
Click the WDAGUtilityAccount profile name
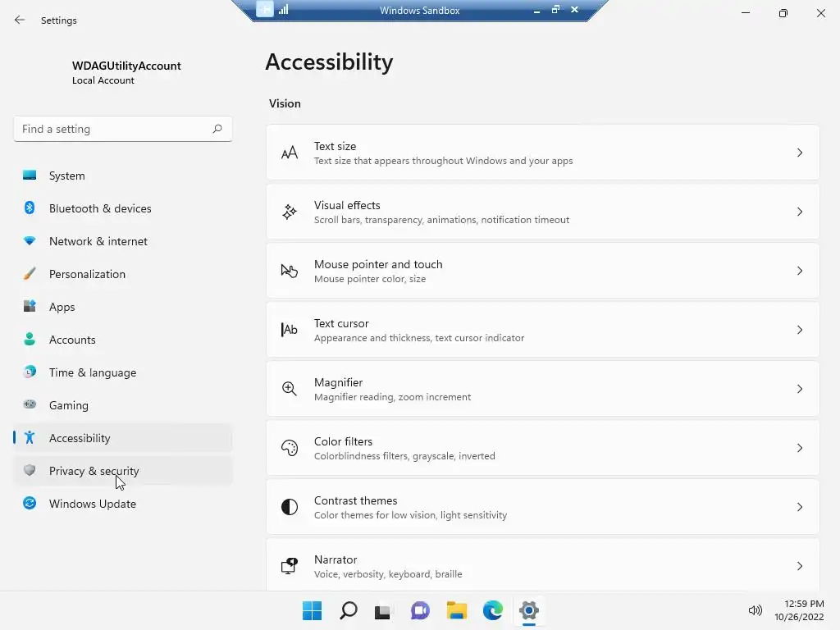[126, 66]
